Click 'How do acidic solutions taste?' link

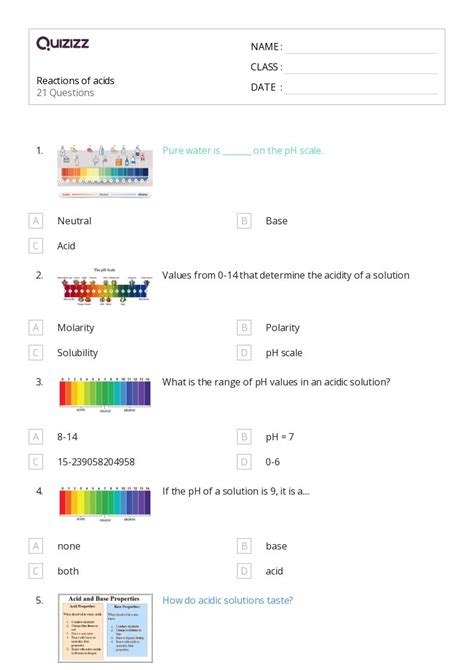pyautogui.click(x=227, y=600)
